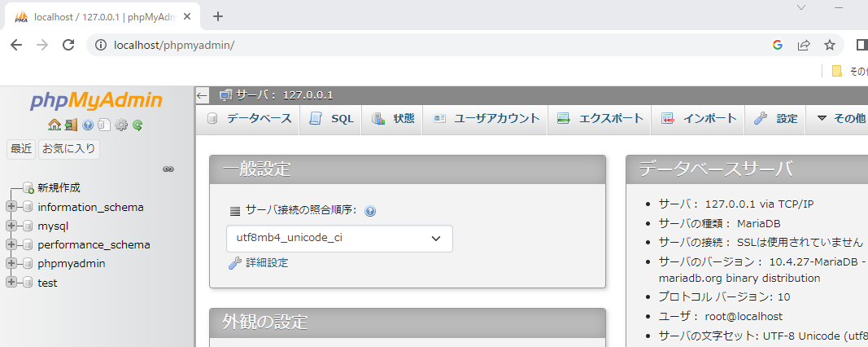Click the chain link icon in navigation
868x347 pixels.
pyautogui.click(x=168, y=169)
